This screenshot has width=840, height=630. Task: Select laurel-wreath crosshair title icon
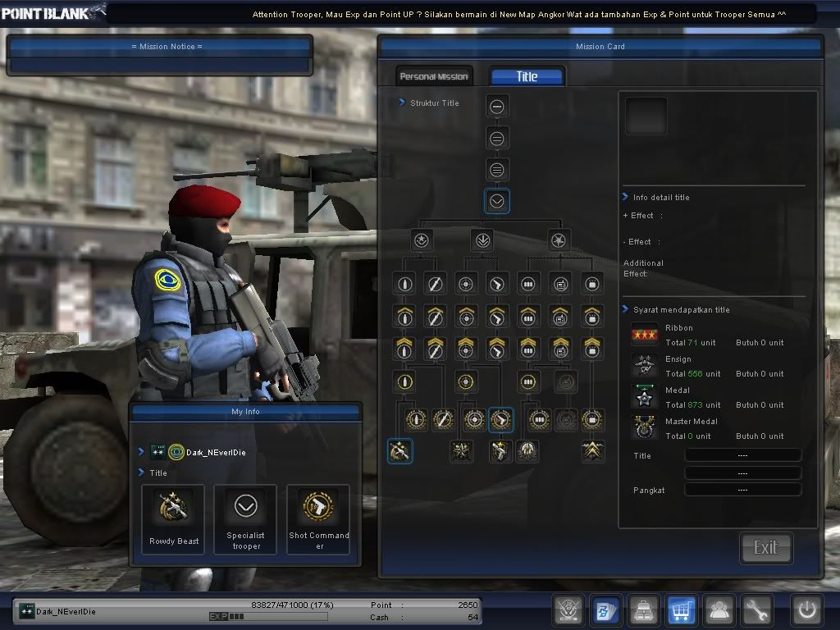[474, 420]
